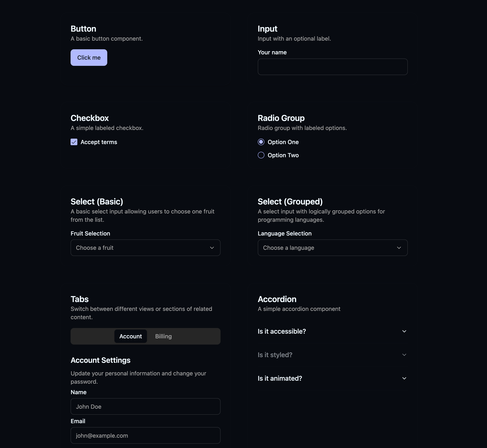Viewport: 487px width, 448px height.
Task: Click chevron beside "Is it accessible?"
Action: (x=404, y=331)
